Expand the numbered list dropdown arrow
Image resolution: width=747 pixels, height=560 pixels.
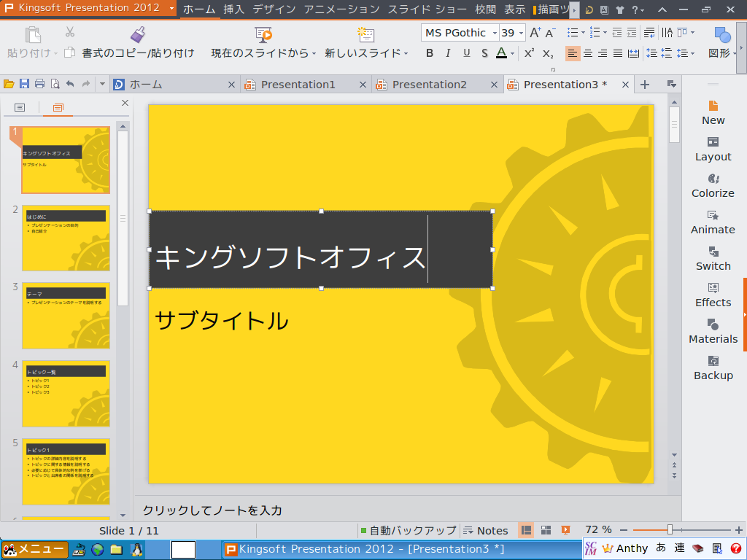pos(605,32)
